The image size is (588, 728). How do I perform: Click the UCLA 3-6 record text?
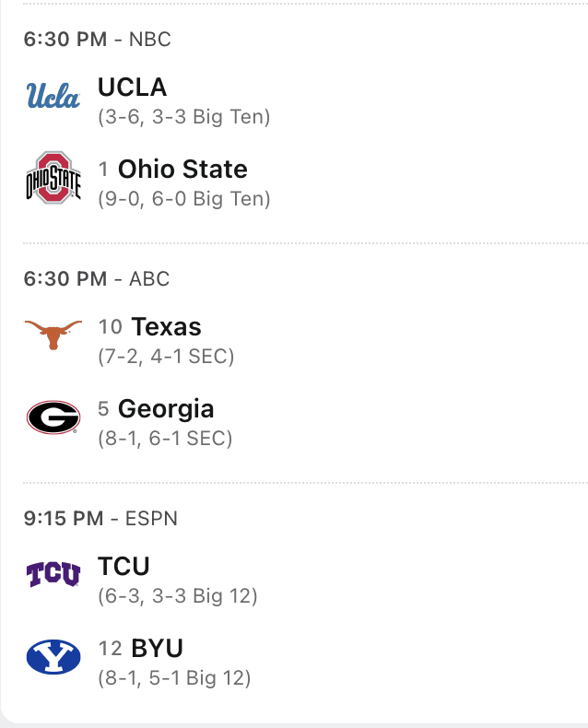[x=183, y=118]
